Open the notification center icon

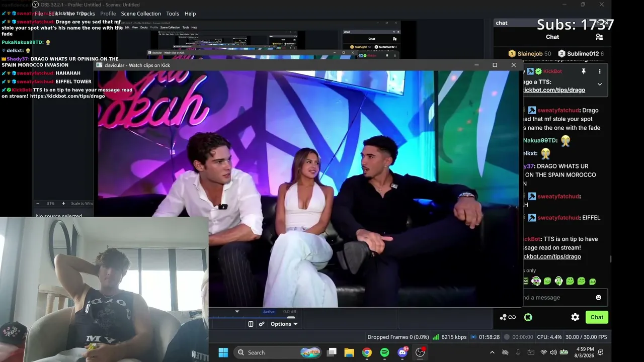click(600, 352)
